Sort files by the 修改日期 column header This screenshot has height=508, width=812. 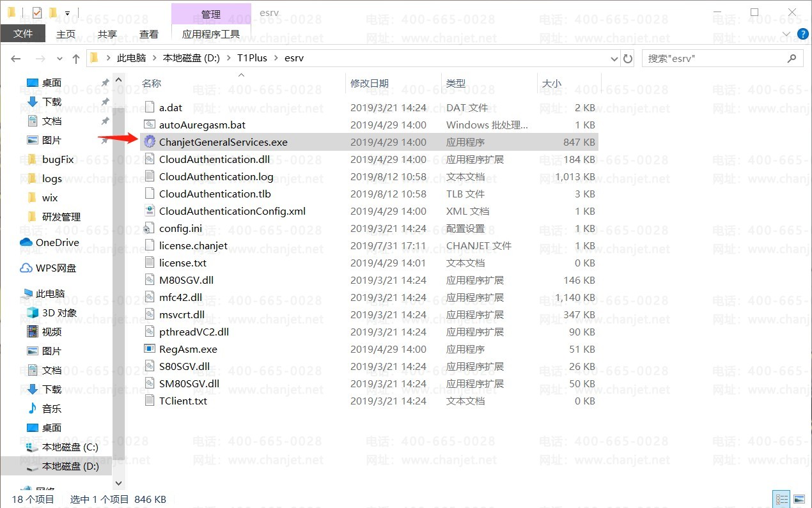coord(370,83)
